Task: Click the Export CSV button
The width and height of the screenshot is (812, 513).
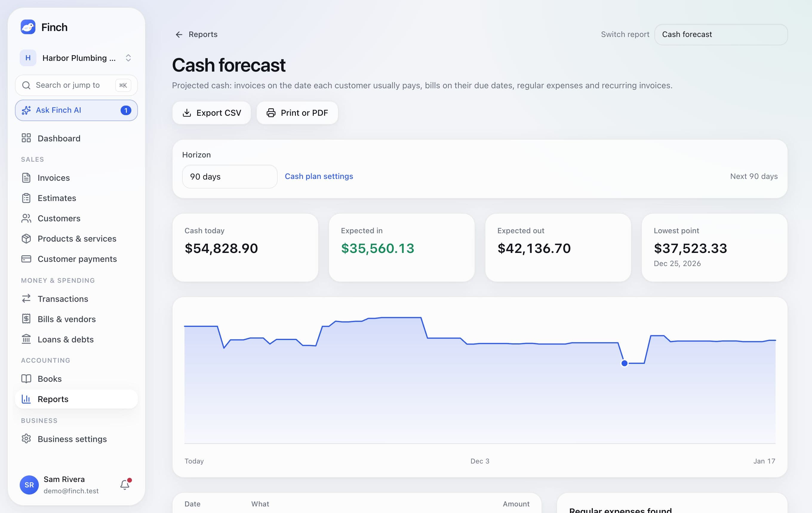Action: click(211, 113)
